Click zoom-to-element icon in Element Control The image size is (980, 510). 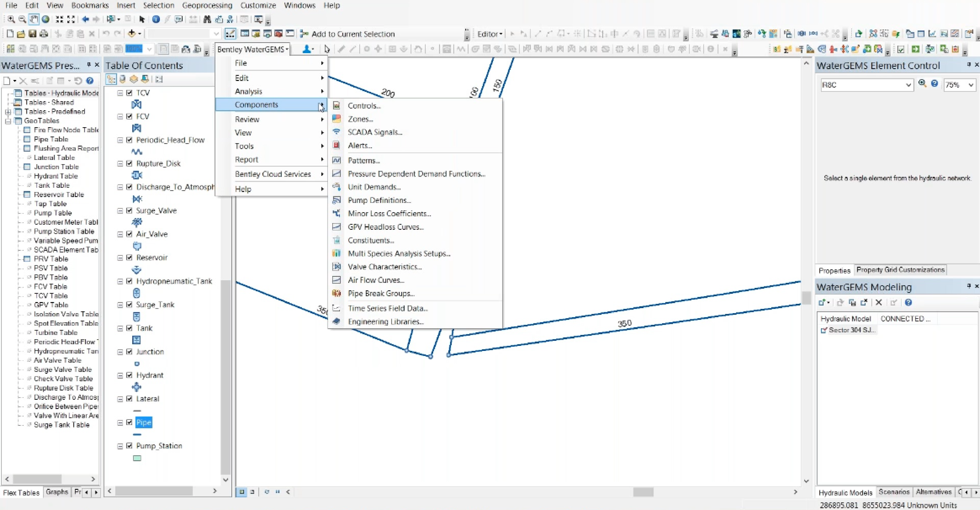pyautogui.click(x=922, y=84)
